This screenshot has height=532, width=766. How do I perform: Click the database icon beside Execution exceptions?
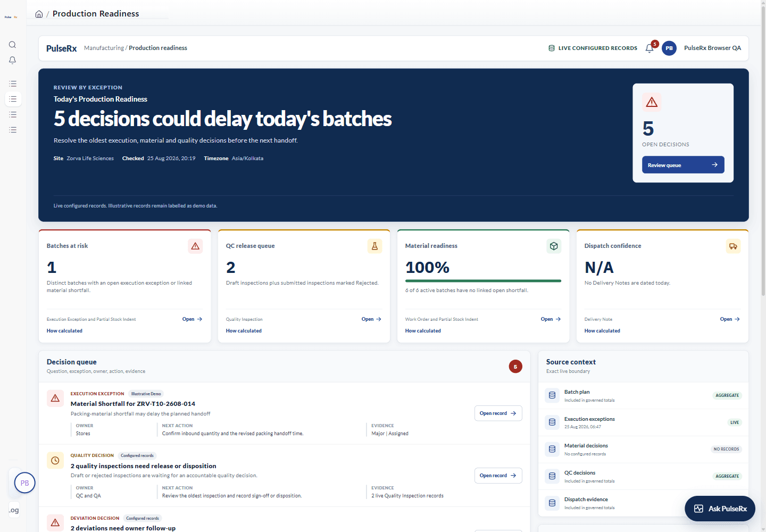click(x=552, y=422)
